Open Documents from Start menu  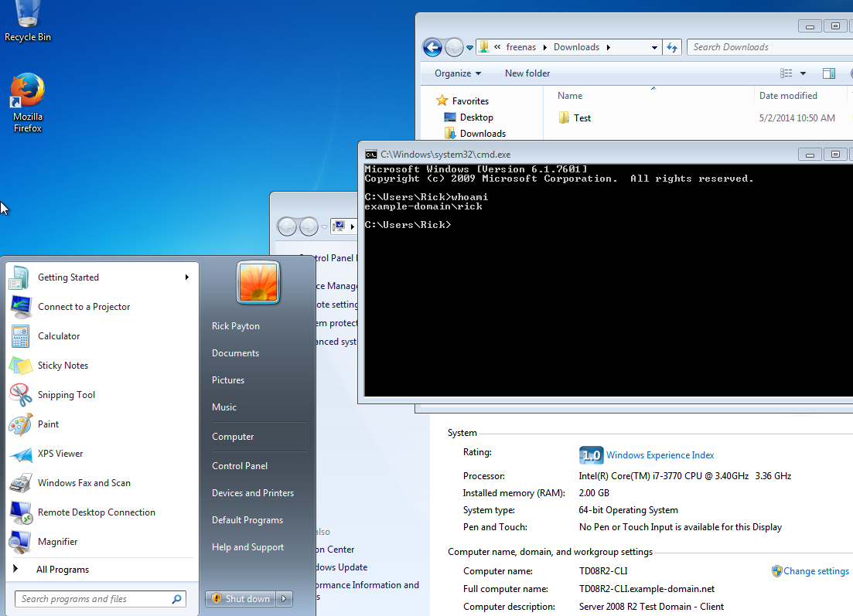click(236, 353)
